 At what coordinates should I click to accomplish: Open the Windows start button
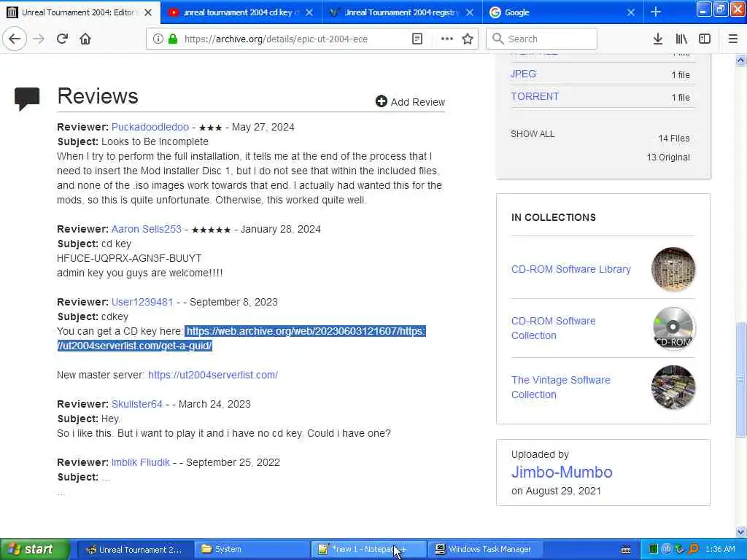point(35,549)
